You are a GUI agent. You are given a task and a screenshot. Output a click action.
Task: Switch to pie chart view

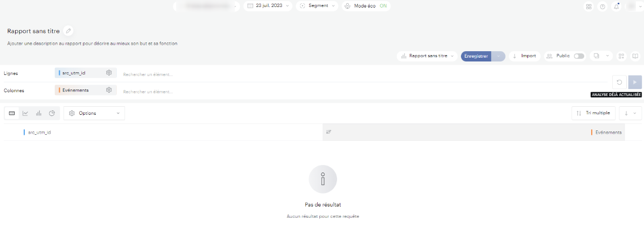52,113
